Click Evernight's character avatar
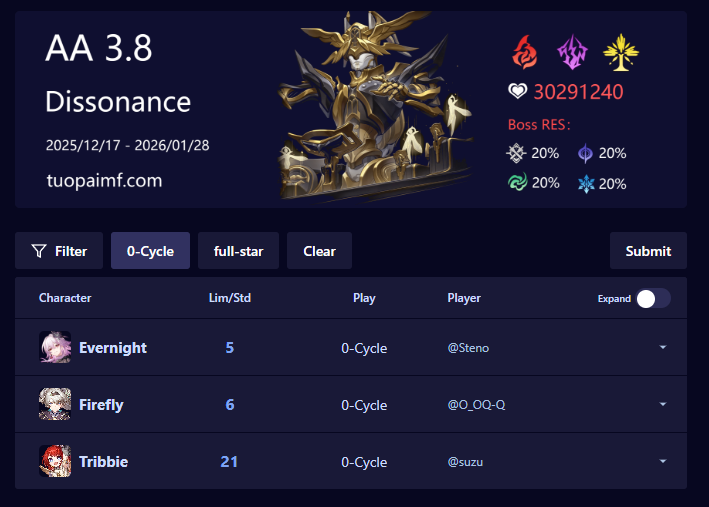Viewport: 709px width, 507px height. pyautogui.click(x=55, y=347)
